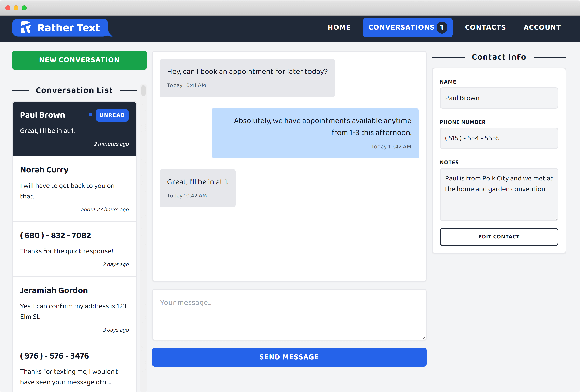Click the UNREAD badge on Paul Brown
The width and height of the screenshot is (580, 392).
click(x=112, y=115)
